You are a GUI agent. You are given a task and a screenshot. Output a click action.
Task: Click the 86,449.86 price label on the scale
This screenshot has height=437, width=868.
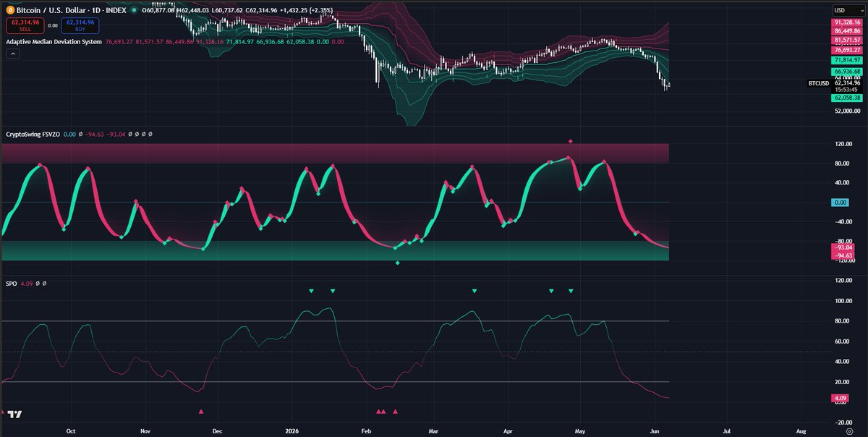[x=847, y=32]
